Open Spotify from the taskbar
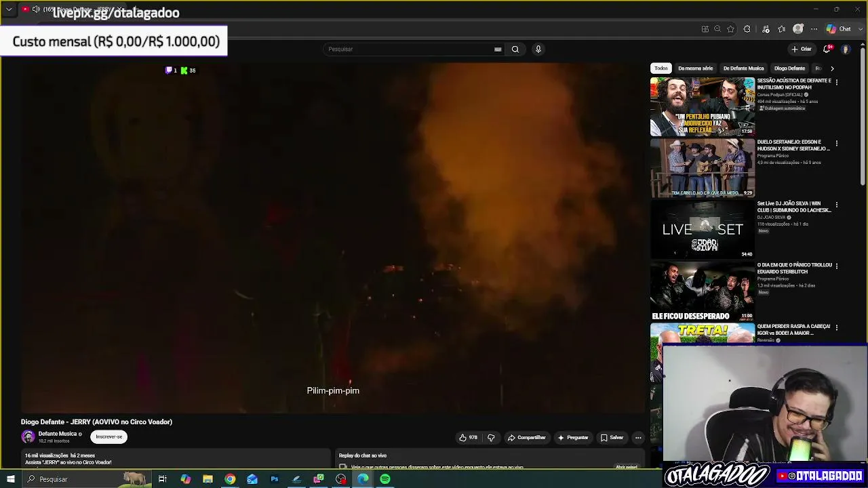This screenshot has height=488, width=868. (385, 479)
